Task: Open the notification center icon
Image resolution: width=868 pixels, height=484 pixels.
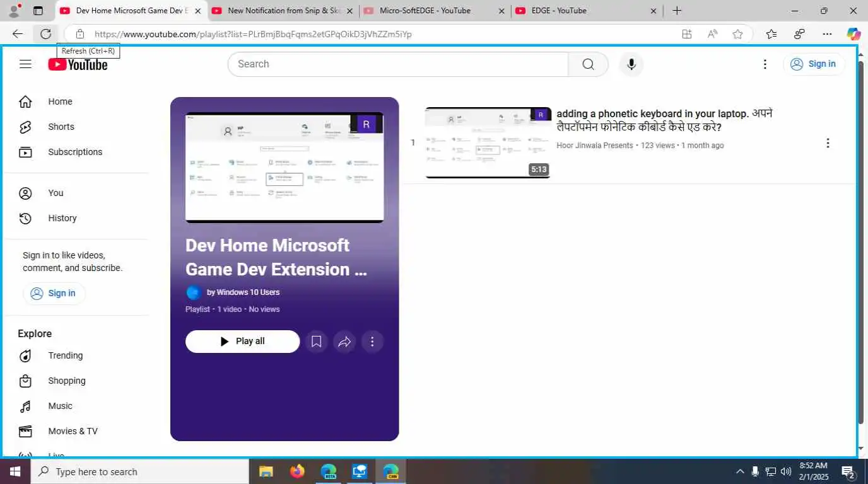Action: pyautogui.click(x=848, y=472)
